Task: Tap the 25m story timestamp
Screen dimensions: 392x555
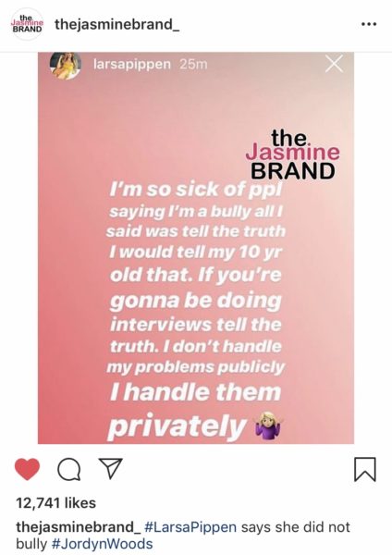Action: 193,64
